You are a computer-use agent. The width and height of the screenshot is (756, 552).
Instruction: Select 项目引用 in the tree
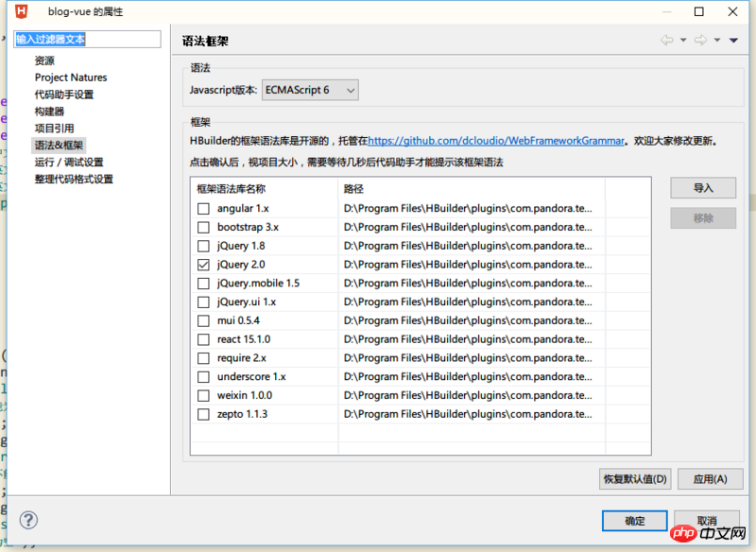pos(54,129)
